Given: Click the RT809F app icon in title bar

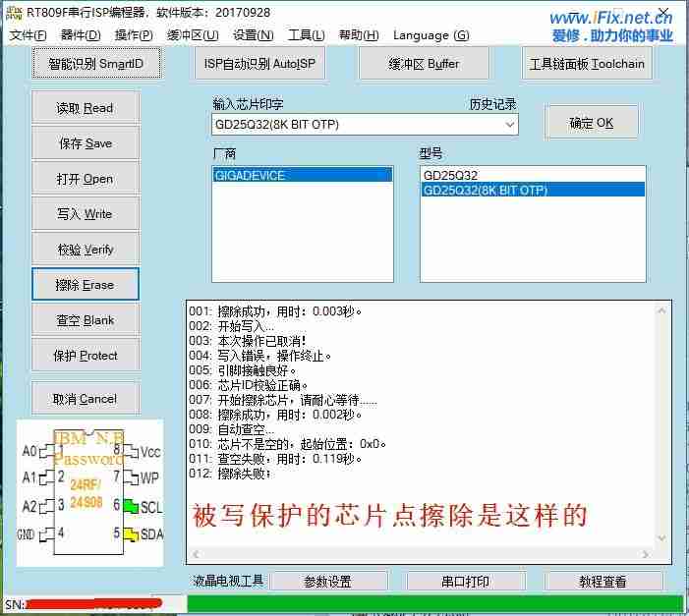Looking at the screenshot, I should click(x=14, y=14).
